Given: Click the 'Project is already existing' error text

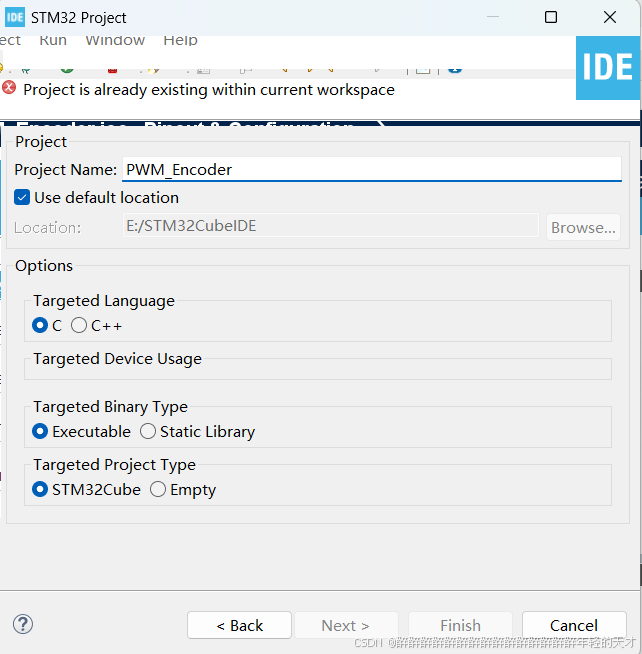Looking at the screenshot, I should (x=209, y=90).
